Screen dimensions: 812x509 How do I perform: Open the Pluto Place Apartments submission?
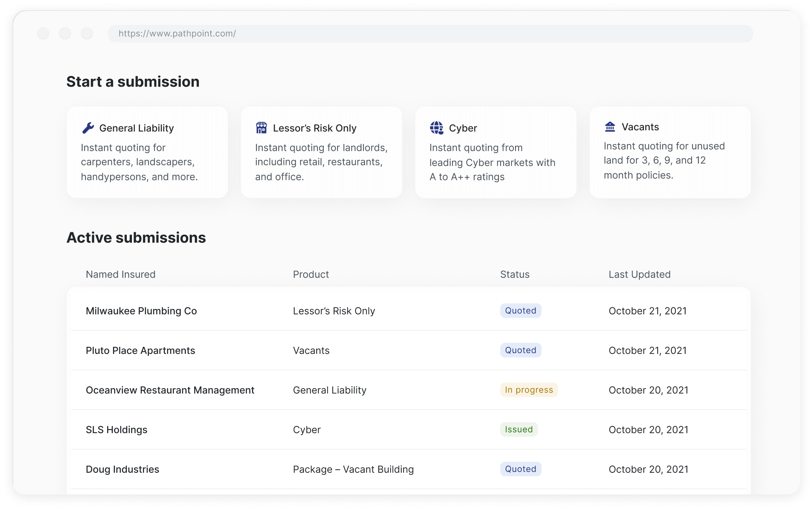(141, 350)
